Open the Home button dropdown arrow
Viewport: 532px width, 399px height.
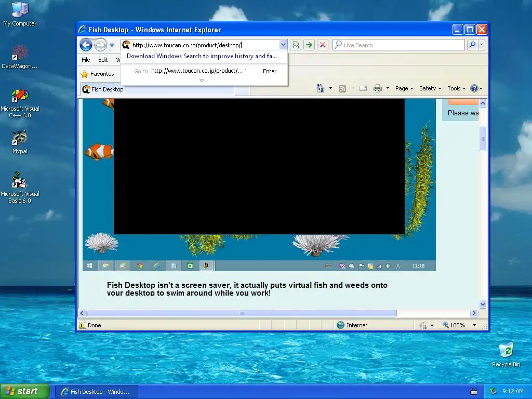click(330, 88)
